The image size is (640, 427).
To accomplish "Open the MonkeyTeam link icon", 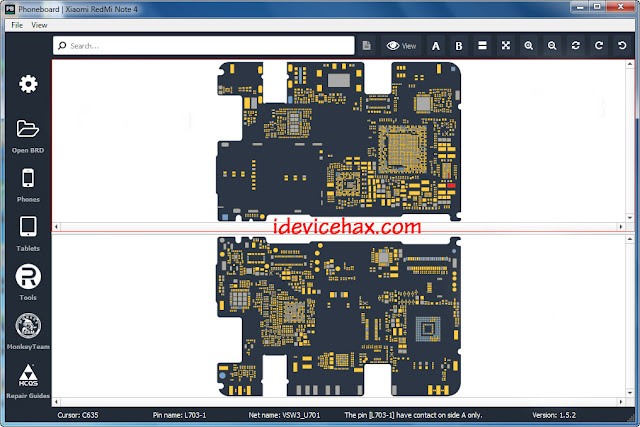I will tap(28, 326).
